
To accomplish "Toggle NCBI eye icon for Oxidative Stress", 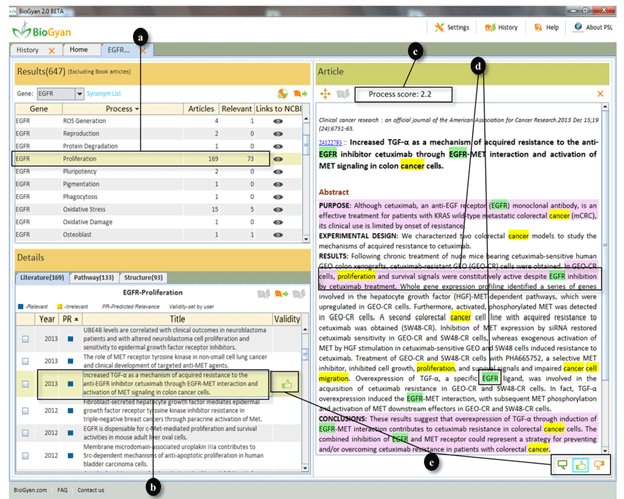I will pyautogui.click(x=278, y=209).
